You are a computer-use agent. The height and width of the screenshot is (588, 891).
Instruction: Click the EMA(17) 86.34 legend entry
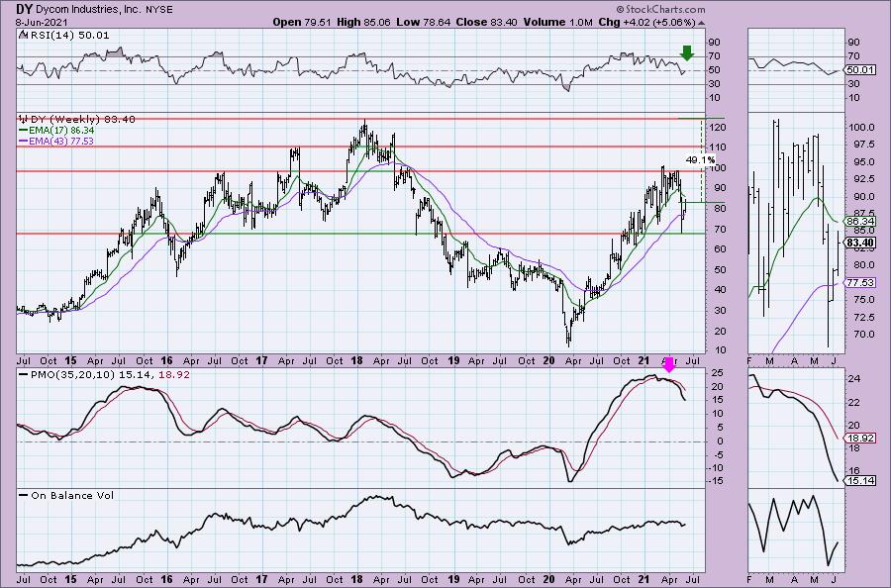tap(62, 130)
